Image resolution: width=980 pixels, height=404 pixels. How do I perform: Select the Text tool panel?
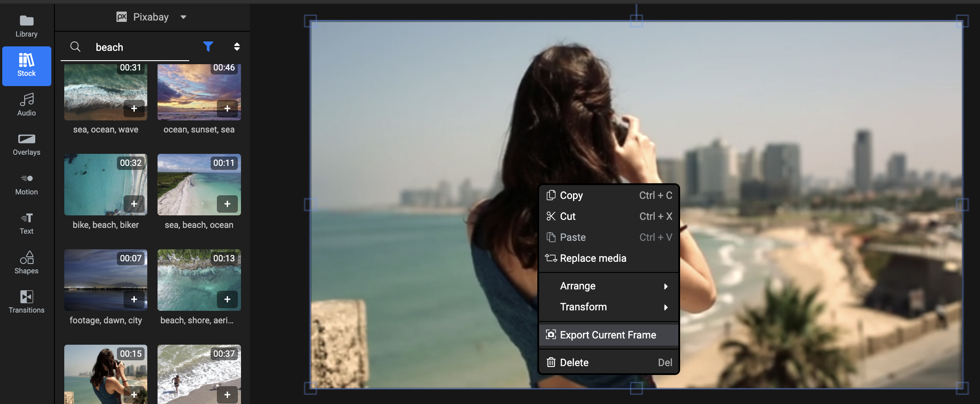point(26,223)
